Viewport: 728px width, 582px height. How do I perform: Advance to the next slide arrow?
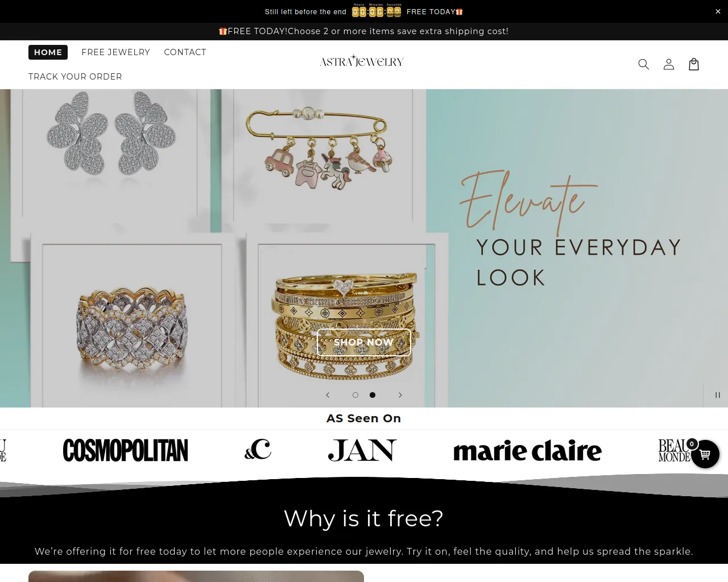point(400,395)
